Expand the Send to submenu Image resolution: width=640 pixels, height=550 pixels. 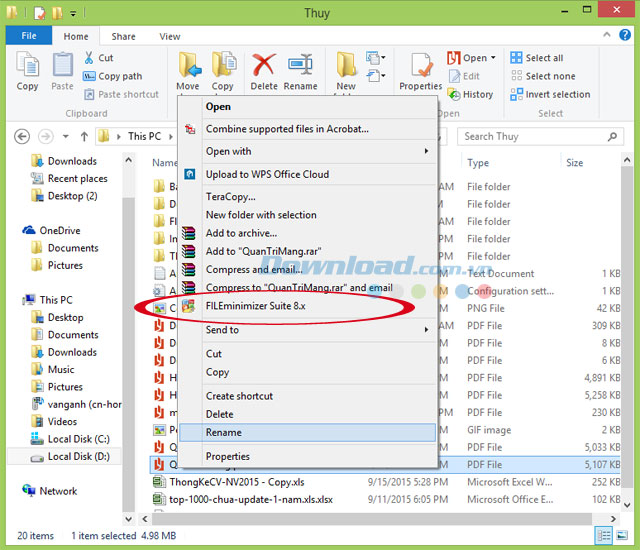click(426, 329)
